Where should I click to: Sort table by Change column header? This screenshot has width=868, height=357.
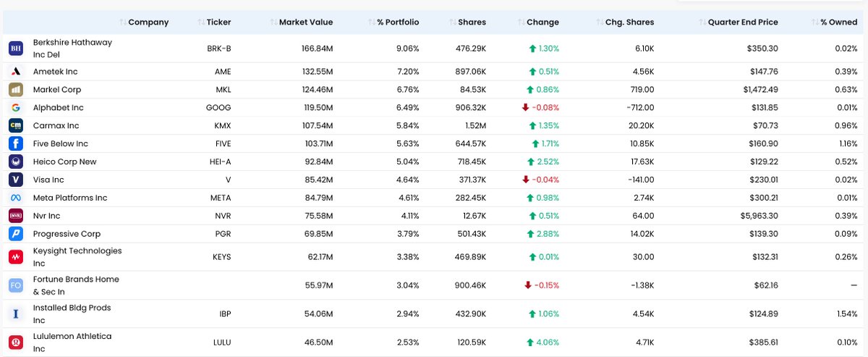coord(538,22)
